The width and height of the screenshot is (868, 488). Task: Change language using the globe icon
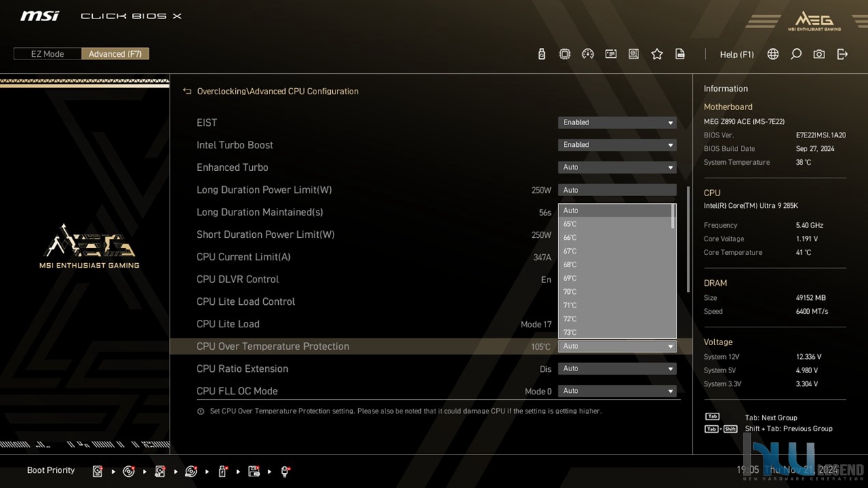(x=773, y=54)
